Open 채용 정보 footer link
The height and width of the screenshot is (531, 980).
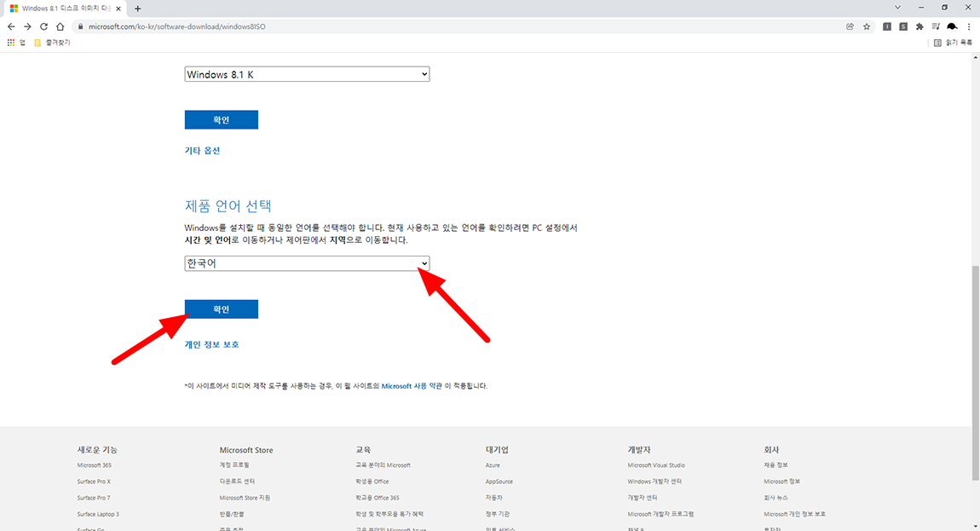click(775, 465)
